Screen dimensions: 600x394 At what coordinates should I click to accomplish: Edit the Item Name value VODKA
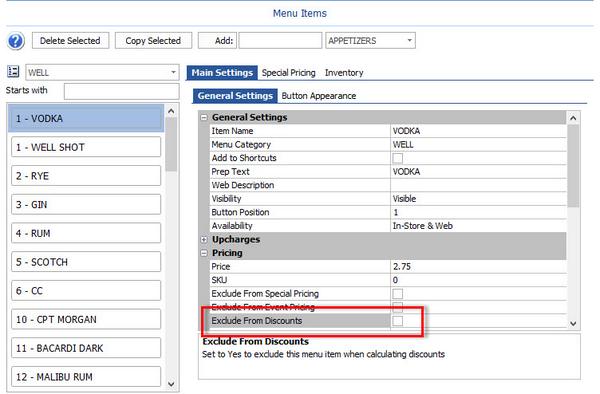(x=478, y=131)
